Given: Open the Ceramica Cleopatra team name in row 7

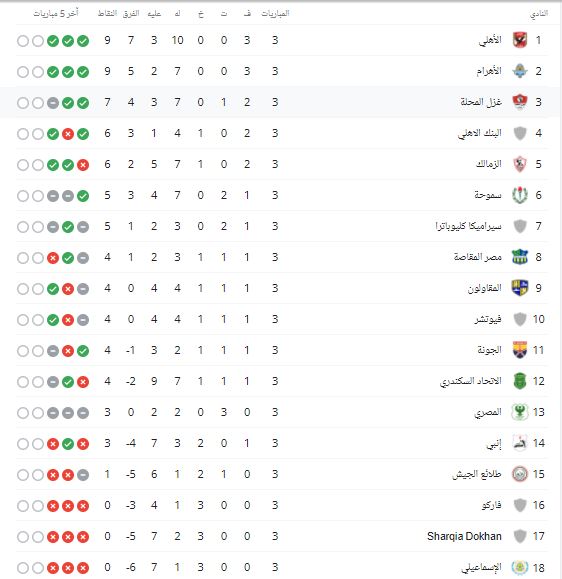Looking at the screenshot, I should [468, 226].
